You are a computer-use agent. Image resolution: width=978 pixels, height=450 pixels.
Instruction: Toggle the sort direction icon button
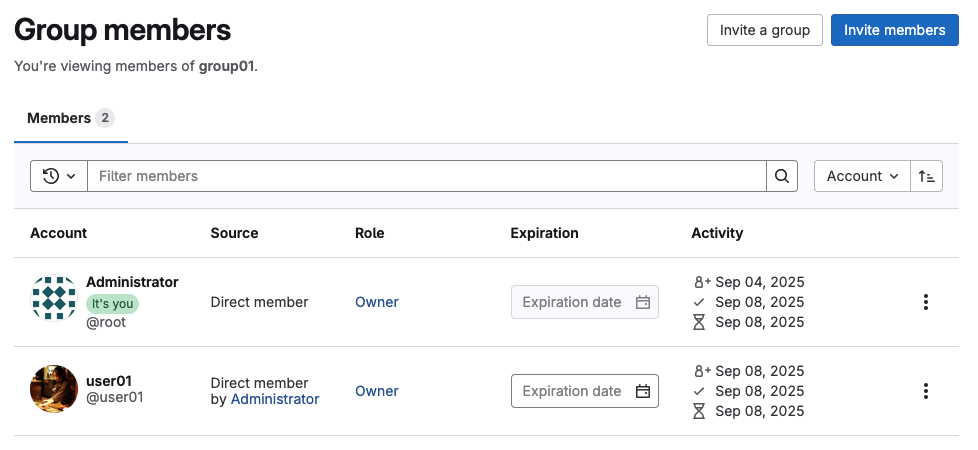[x=926, y=176]
